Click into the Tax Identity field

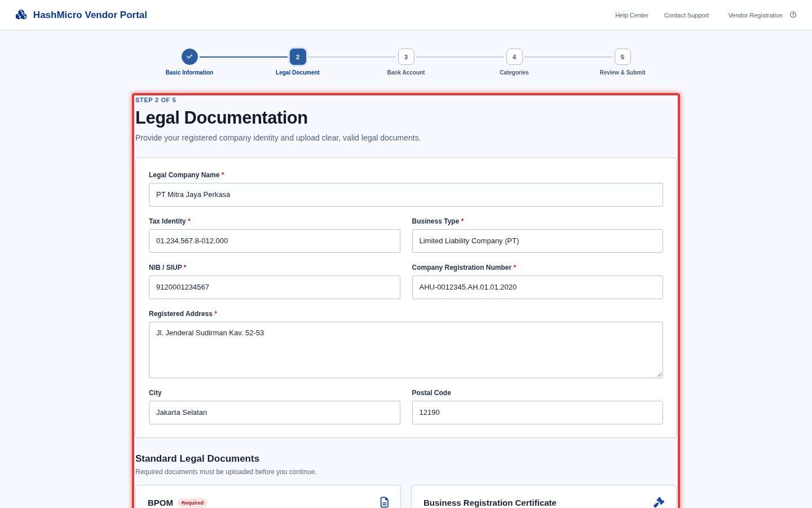point(275,241)
